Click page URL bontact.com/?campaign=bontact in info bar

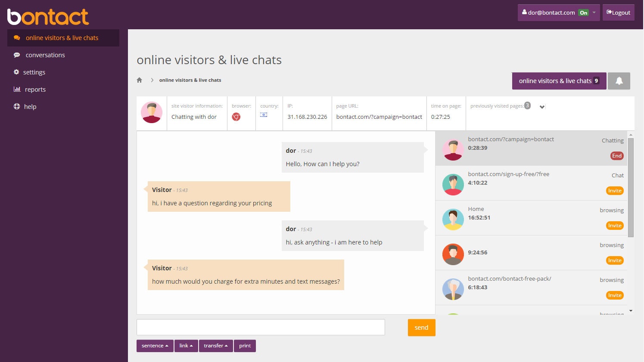pos(379,117)
